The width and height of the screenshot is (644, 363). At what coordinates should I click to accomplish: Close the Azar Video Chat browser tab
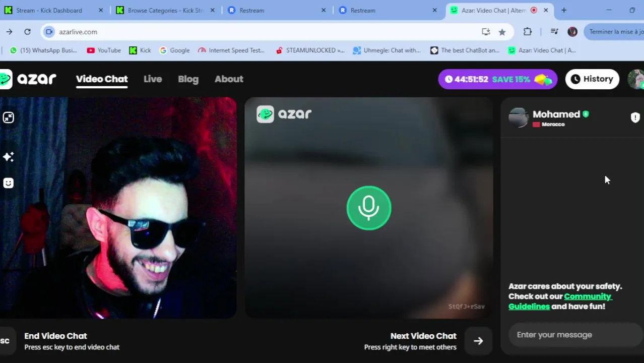[x=546, y=10]
